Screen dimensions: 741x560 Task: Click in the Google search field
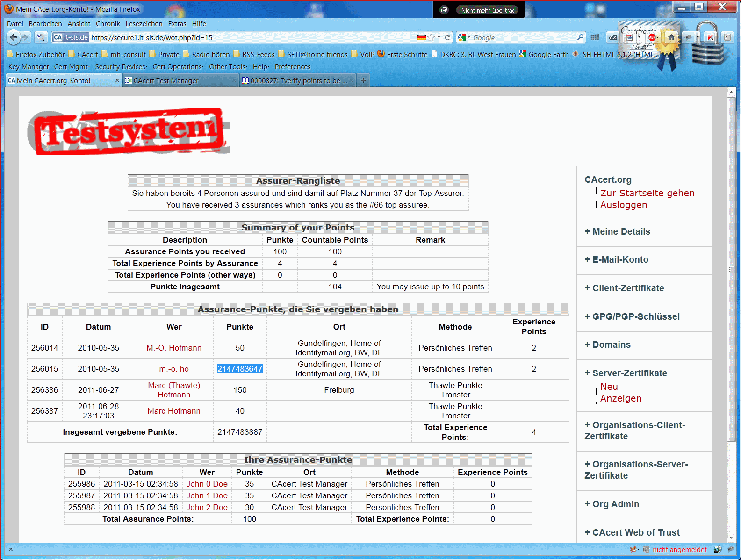click(524, 37)
